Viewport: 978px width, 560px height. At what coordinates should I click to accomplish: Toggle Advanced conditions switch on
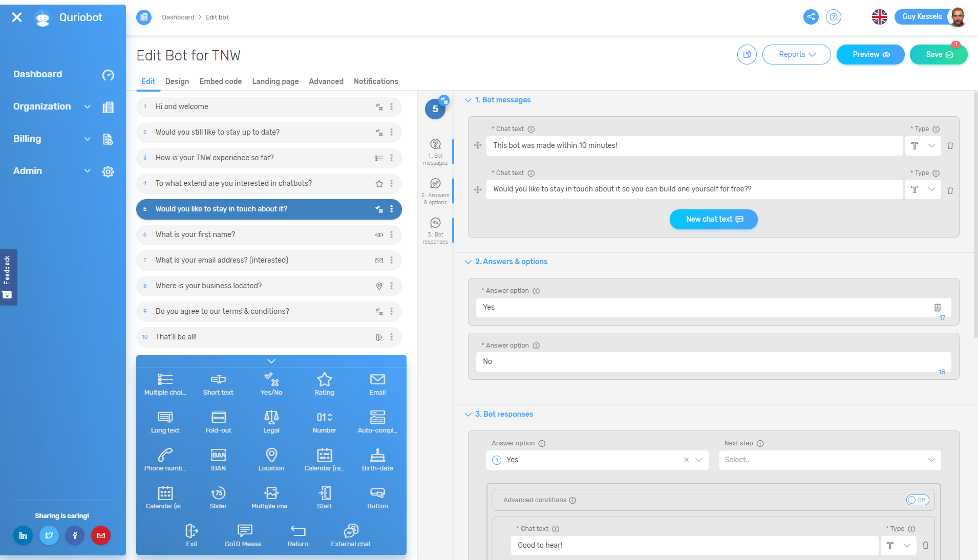(x=917, y=500)
